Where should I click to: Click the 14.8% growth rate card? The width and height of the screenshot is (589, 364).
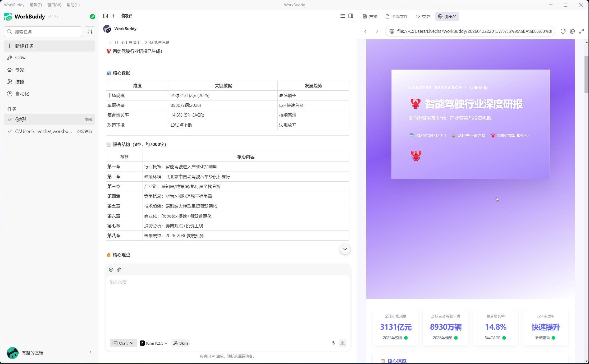coord(496,328)
